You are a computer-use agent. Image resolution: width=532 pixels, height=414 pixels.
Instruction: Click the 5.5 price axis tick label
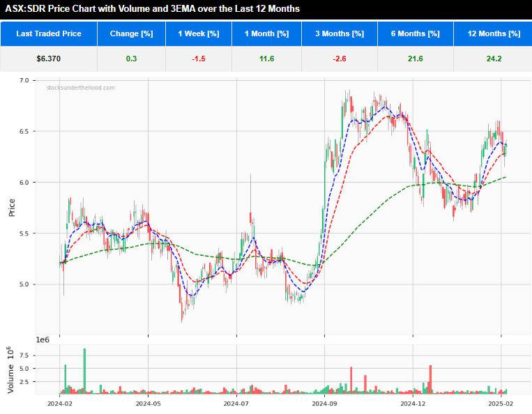(24, 233)
